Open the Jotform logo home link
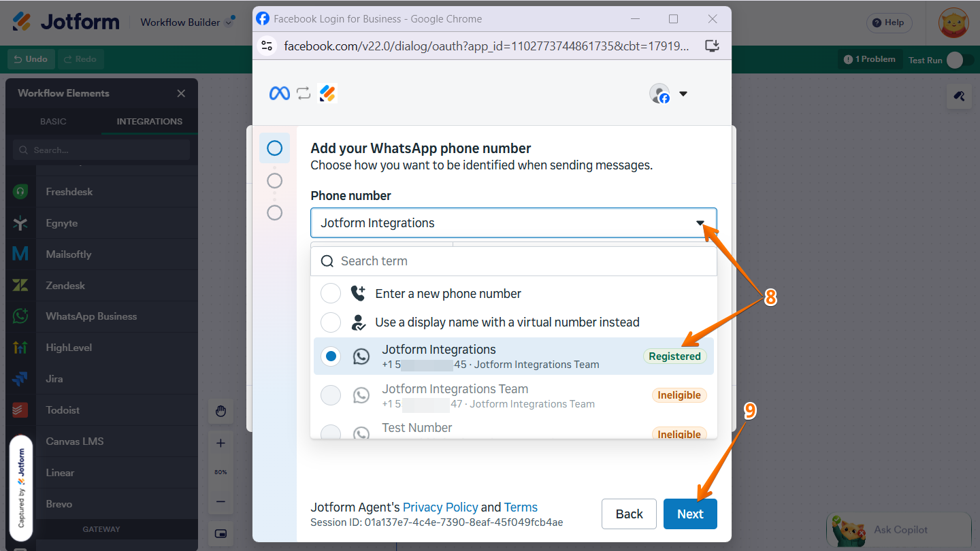 [66, 22]
